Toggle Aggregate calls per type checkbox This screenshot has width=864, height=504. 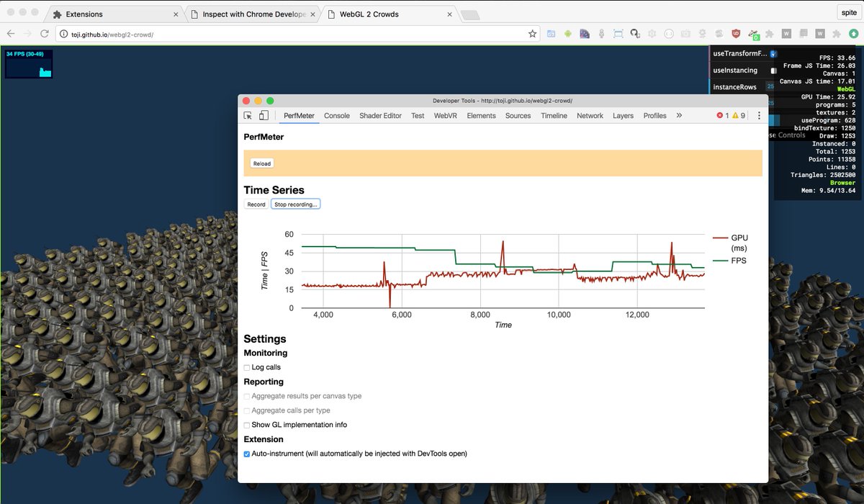point(247,411)
